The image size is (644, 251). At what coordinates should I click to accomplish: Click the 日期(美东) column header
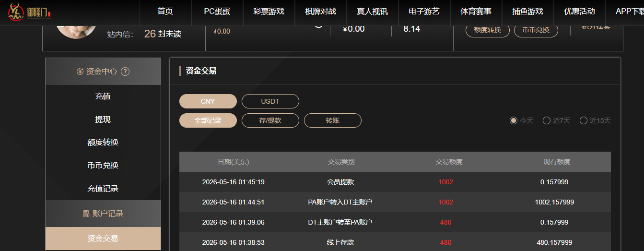pyautogui.click(x=234, y=162)
